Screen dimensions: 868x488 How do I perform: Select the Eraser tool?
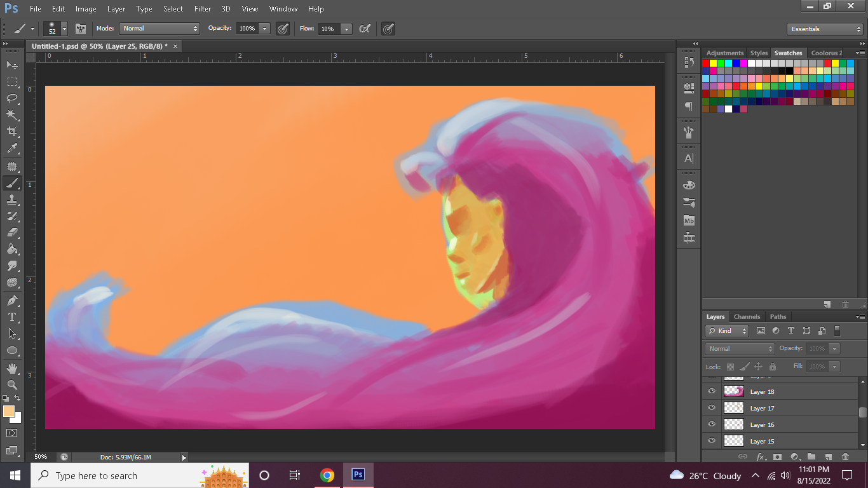pos(12,233)
